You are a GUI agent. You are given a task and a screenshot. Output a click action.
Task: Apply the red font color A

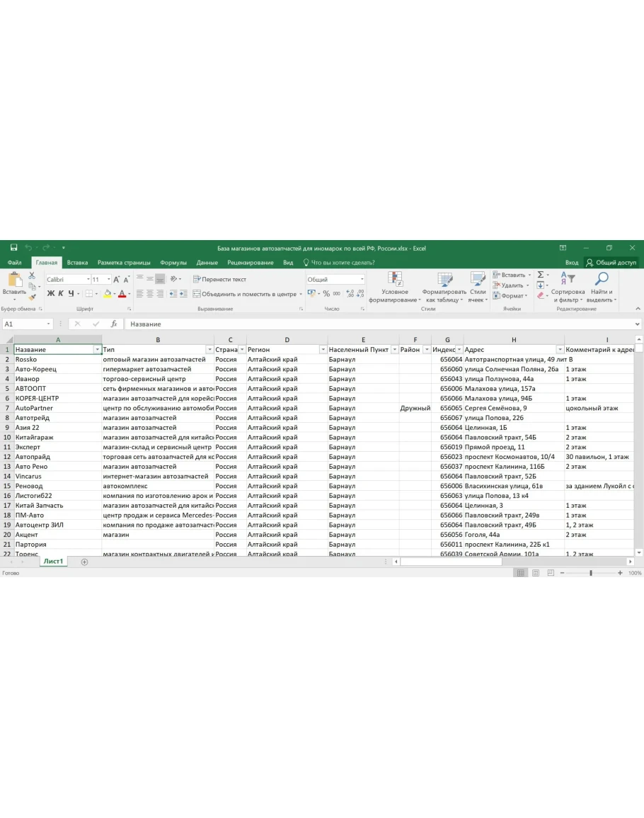pyautogui.click(x=122, y=294)
